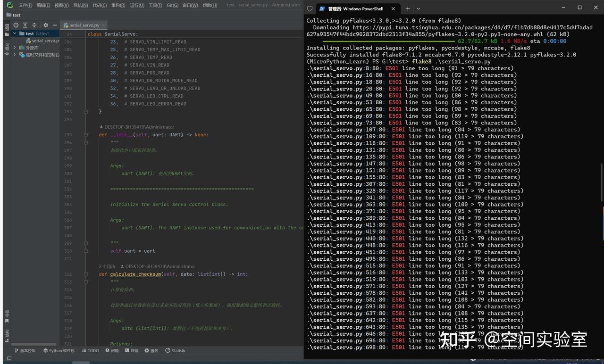Open the 文件(F) menu

click(x=25, y=5)
